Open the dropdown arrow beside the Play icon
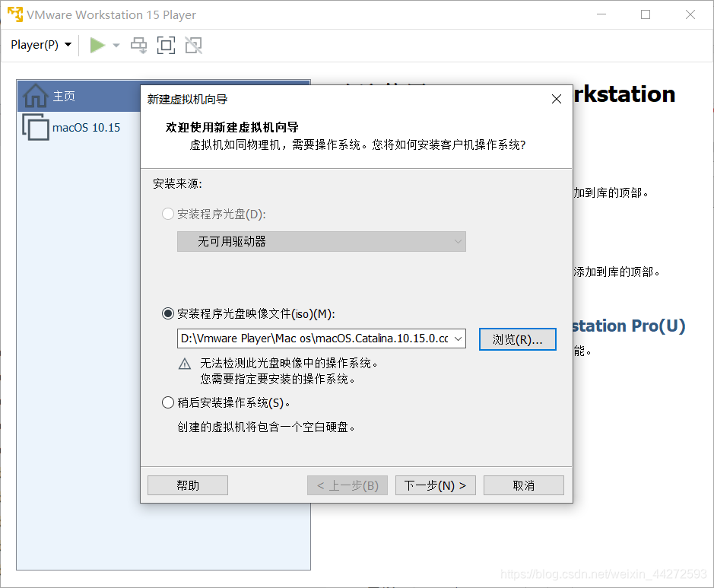Image resolution: width=714 pixels, height=588 pixels. 116,46
